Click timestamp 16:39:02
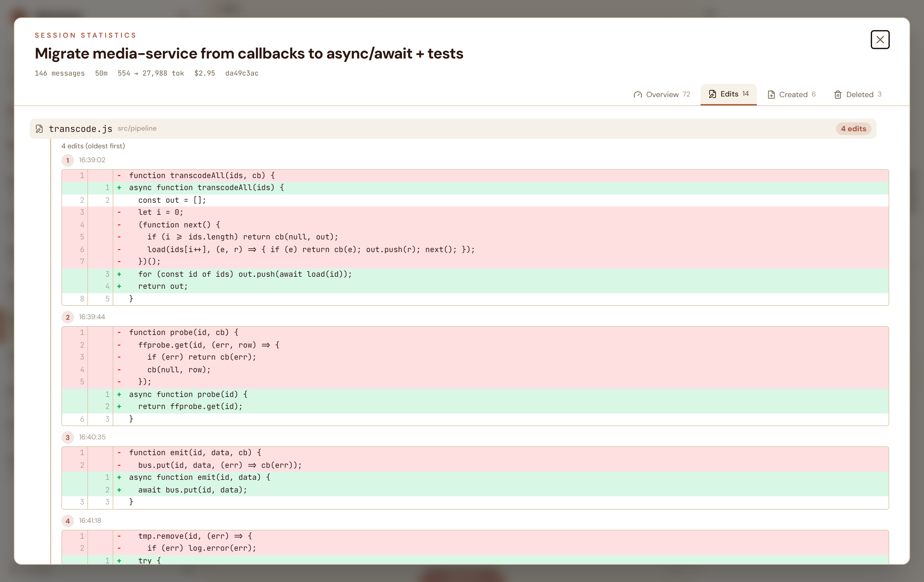The width and height of the screenshot is (924, 582). (92, 160)
